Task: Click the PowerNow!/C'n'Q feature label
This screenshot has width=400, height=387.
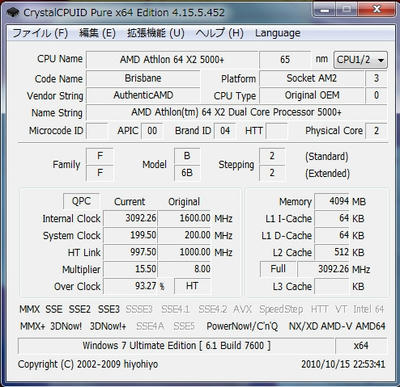Action: (242, 326)
